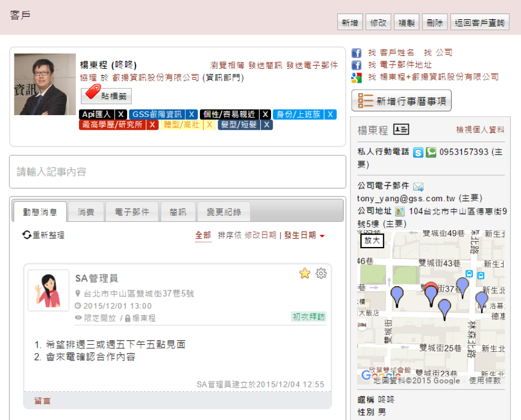Open the map icon next to 公司地址
Viewport: 521px width, 420px height.
coord(399,212)
